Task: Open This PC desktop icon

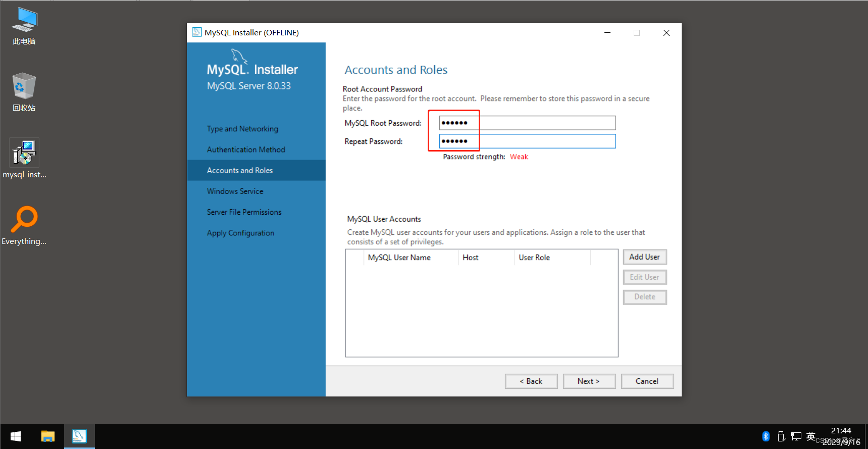Action: (x=24, y=26)
